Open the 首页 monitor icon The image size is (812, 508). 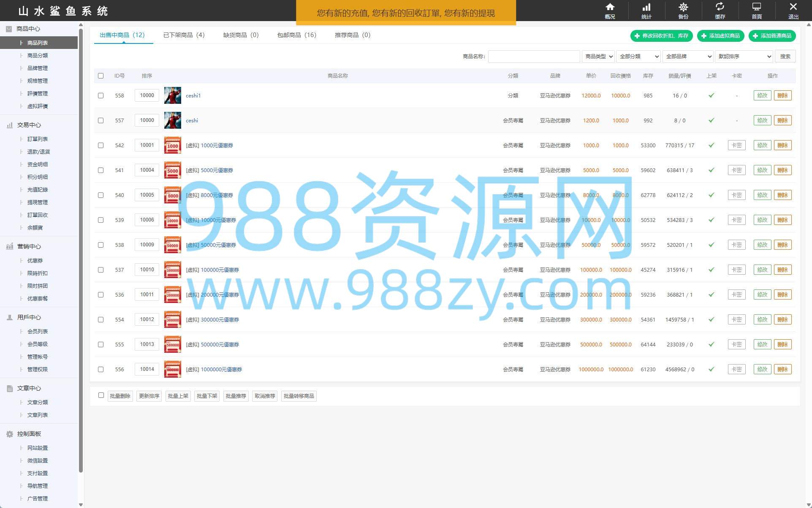[x=757, y=7]
